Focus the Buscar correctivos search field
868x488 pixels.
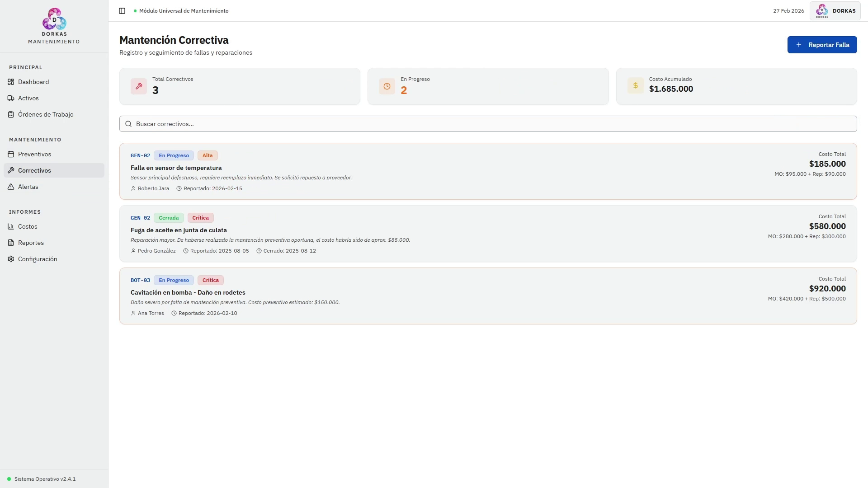(488, 124)
